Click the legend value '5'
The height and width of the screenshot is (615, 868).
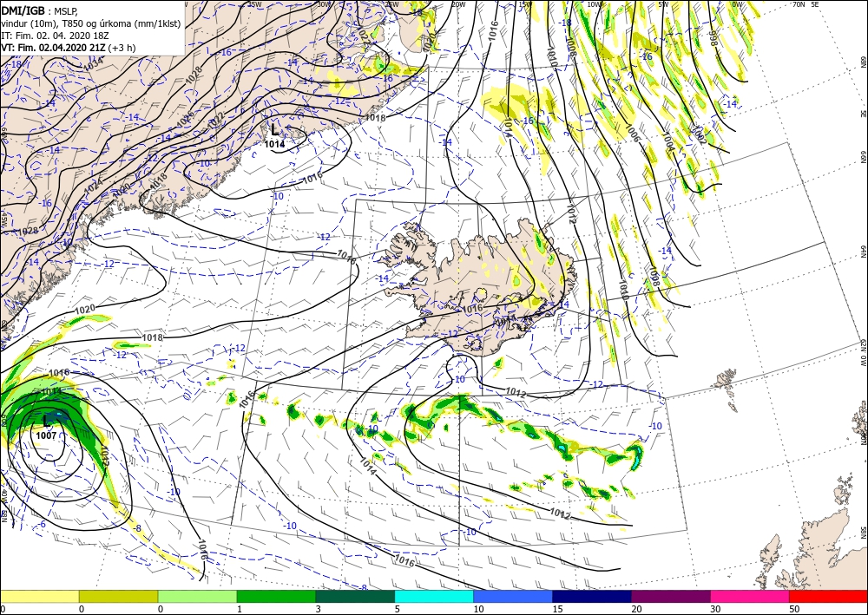(398, 609)
